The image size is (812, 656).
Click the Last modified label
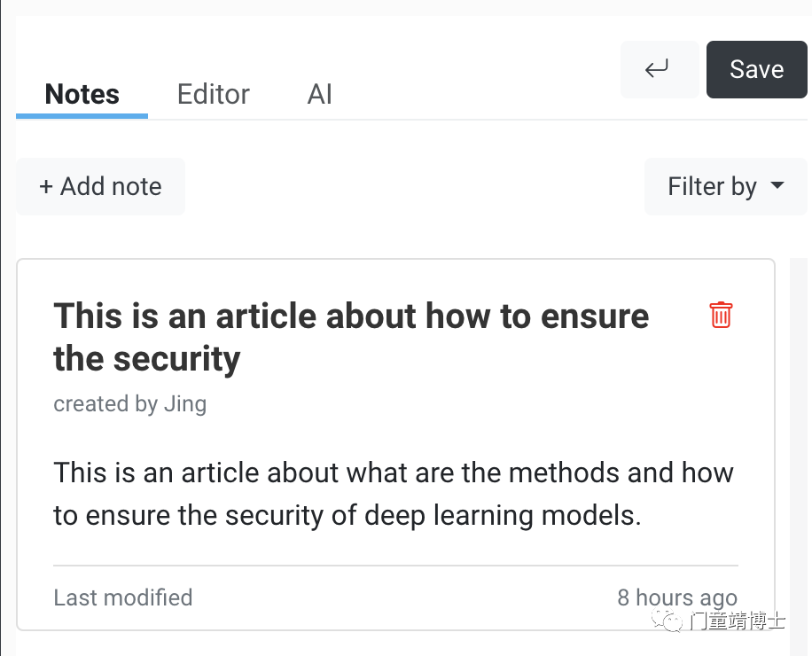tap(123, 597)
